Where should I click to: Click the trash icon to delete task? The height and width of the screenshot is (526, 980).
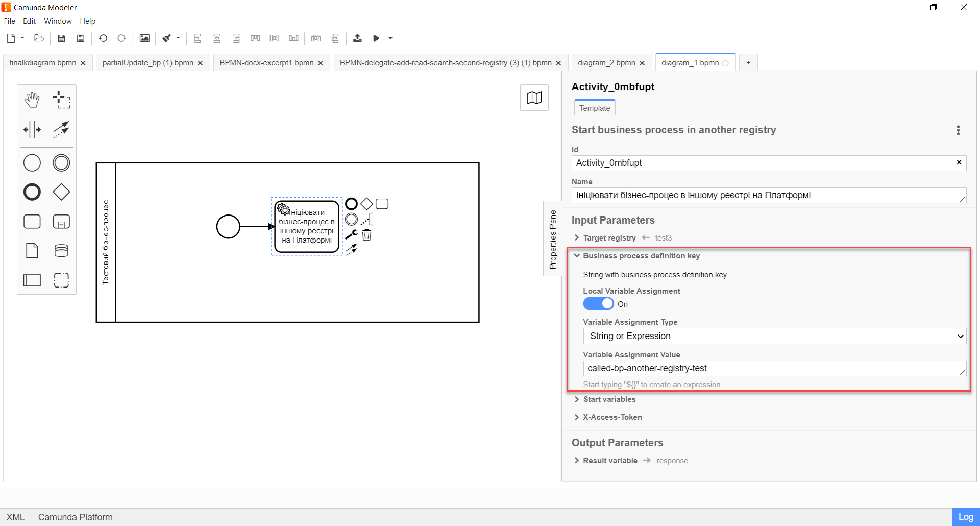pos(366,235)
